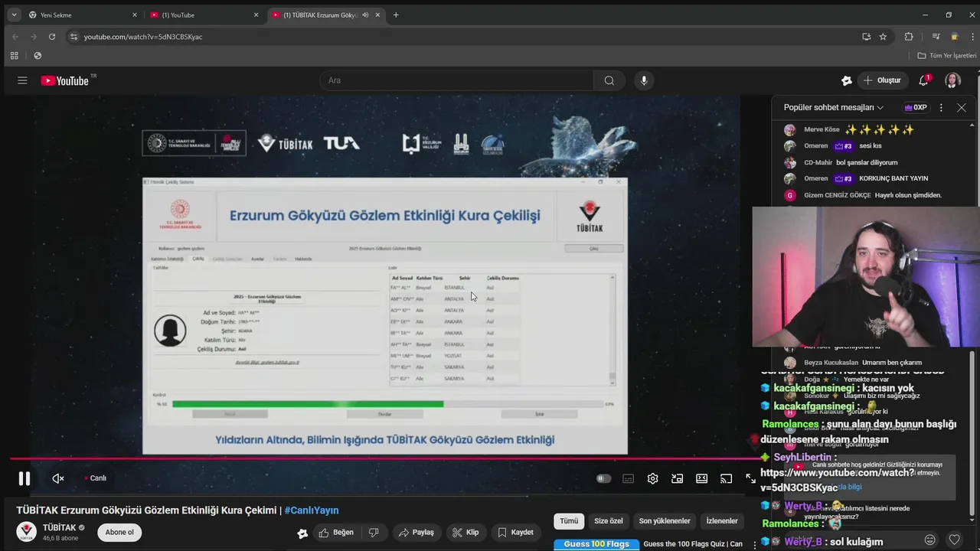Image resolution: width=980 pixels, height=551 pixels.
Task: Toggle subtitles in player controls
Action: 628,478
